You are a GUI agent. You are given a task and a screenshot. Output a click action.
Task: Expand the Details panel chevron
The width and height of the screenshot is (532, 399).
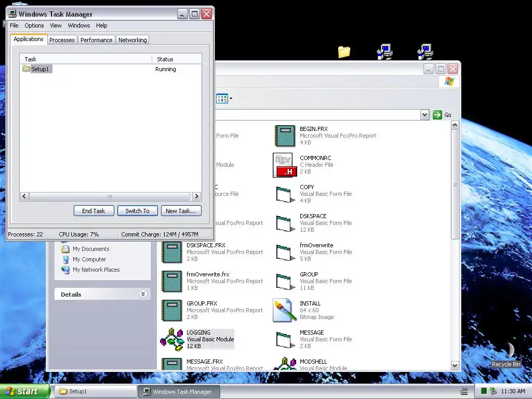(x=143, y=294)
